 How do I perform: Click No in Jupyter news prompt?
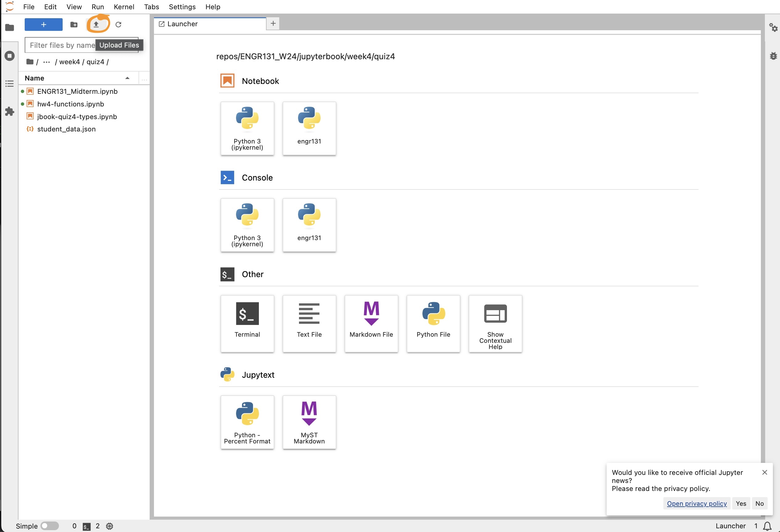tap(760, 504)
